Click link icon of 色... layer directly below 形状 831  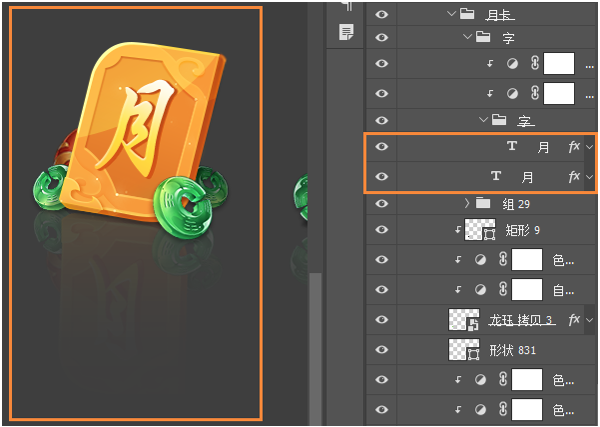pyautogui.click(x=503, y=379)
